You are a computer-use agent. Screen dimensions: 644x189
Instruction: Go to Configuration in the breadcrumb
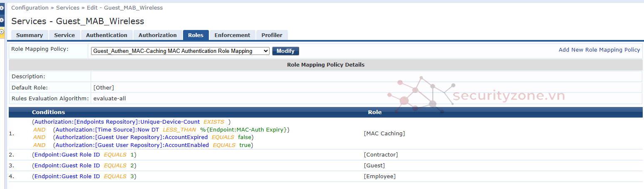30,8
